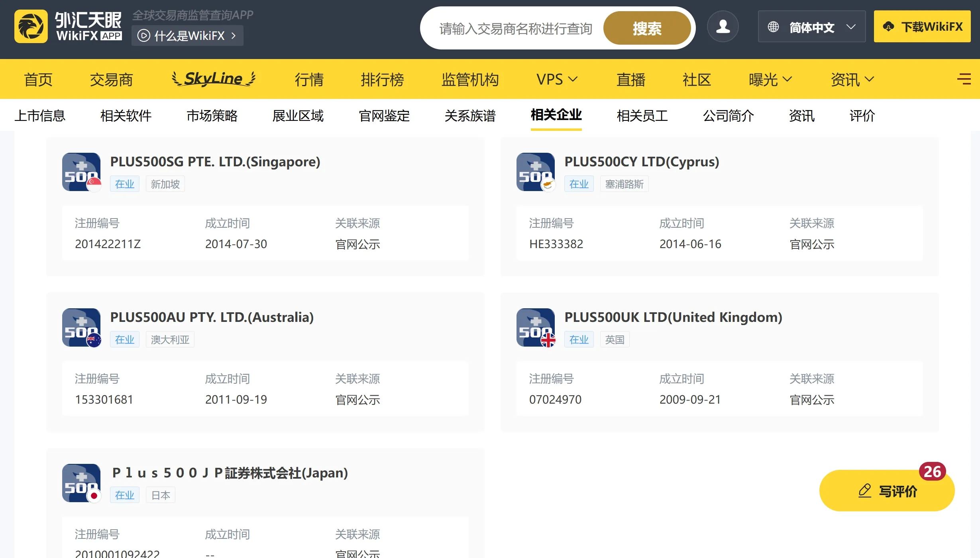Click registration number 07024970

point(555,399)
